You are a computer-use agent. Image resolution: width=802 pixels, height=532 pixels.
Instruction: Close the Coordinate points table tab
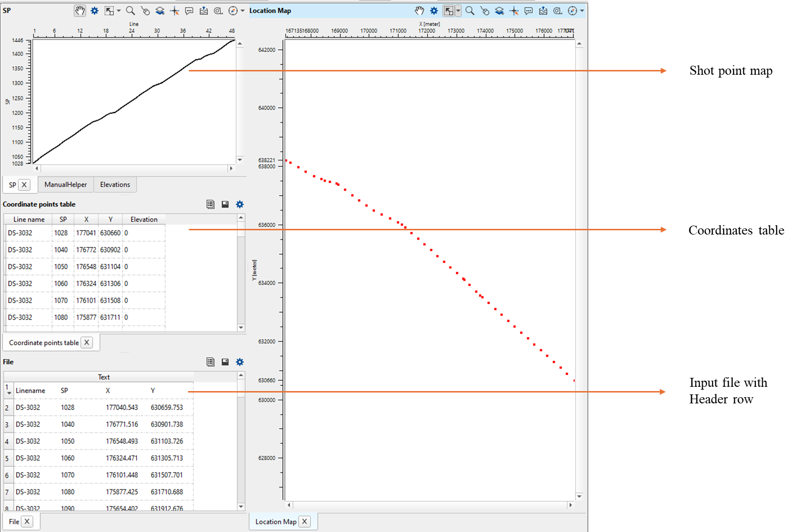point(87,342)
